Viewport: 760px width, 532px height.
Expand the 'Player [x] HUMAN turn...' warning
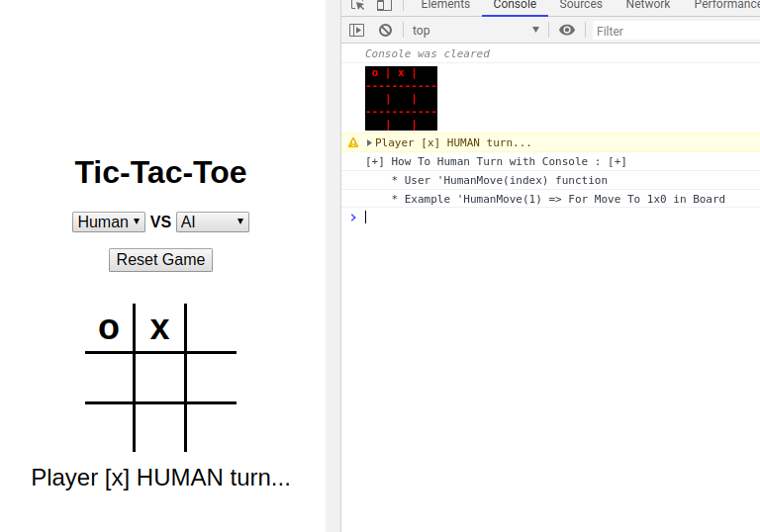(x=369, y=143)
